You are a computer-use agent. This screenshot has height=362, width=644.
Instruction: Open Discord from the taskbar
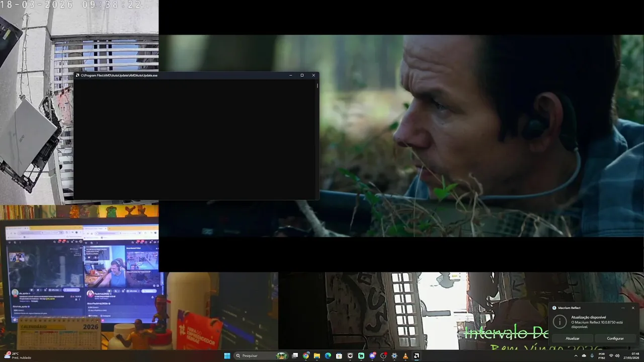point(372,355)
